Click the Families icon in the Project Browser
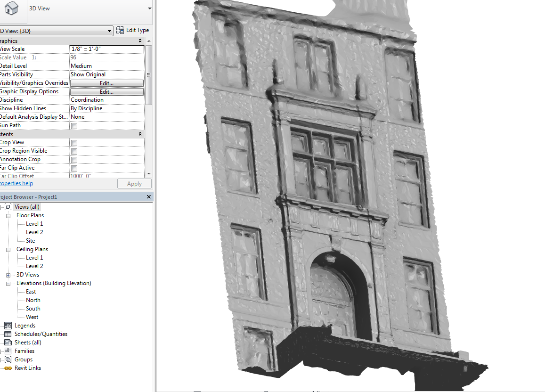The image size is (545, 392). [8, 351]
